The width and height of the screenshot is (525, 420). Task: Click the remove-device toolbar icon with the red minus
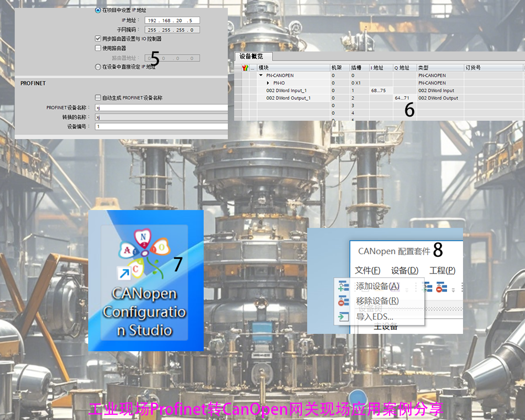[442, 287]
